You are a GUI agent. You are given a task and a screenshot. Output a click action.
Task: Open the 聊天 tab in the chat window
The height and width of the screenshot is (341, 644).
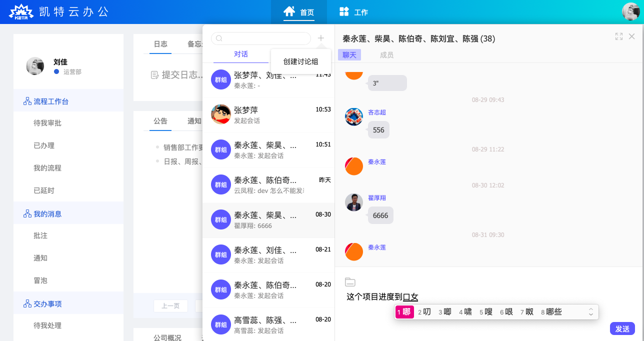pos(349,55)
